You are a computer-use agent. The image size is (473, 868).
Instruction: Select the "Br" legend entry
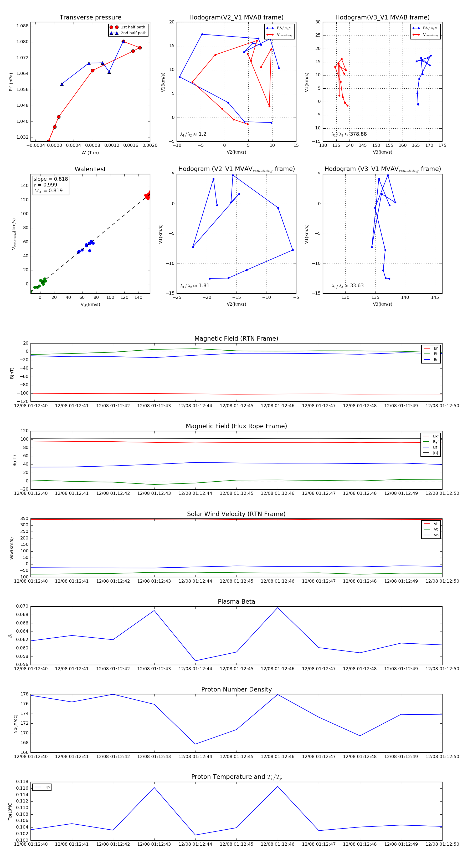click(x=431, y=349)
